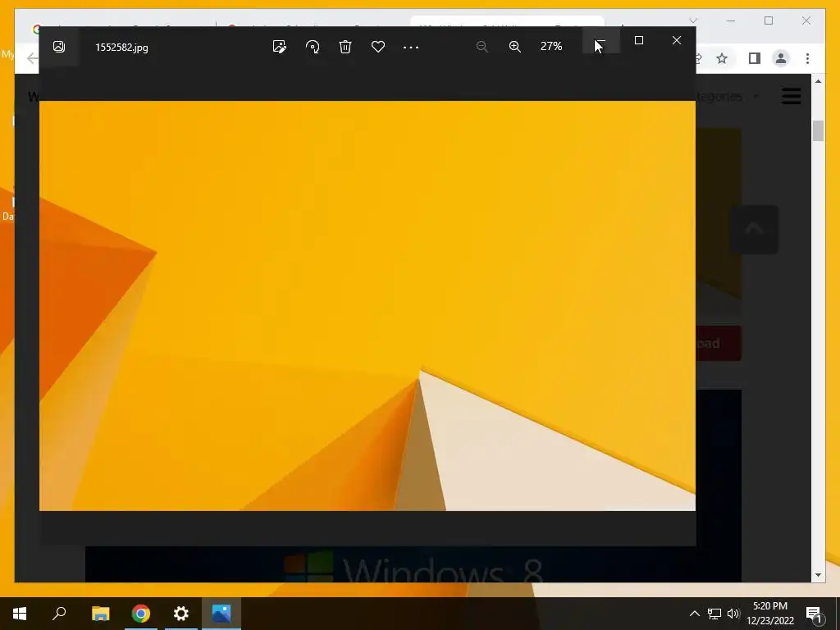Open the Windows Start menu

(x=20, y=614)
